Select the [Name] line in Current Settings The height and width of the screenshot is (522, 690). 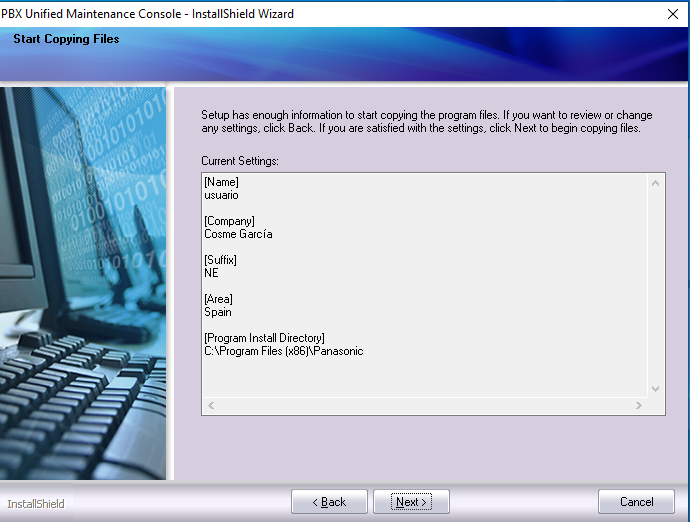(x=221, y=182)
